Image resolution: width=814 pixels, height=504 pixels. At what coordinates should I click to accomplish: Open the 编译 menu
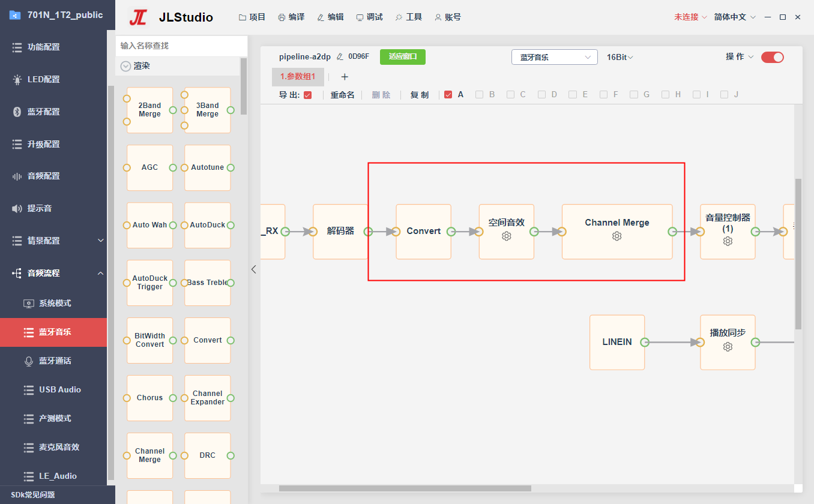(291, 17)
